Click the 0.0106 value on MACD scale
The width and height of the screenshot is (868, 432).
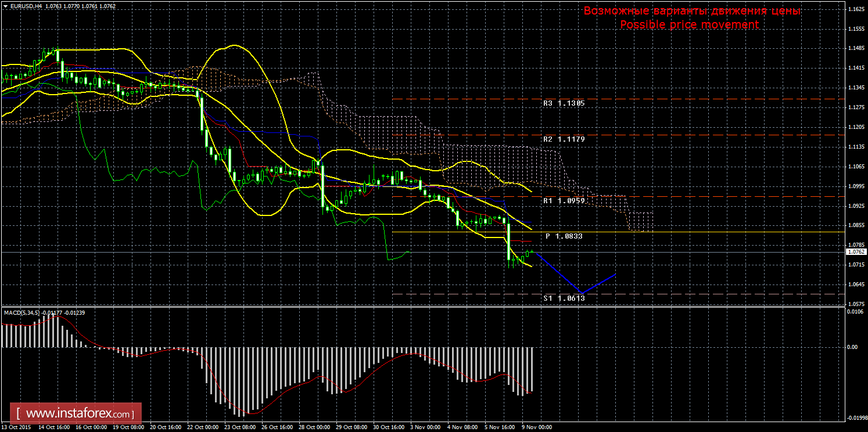(855, 312)
